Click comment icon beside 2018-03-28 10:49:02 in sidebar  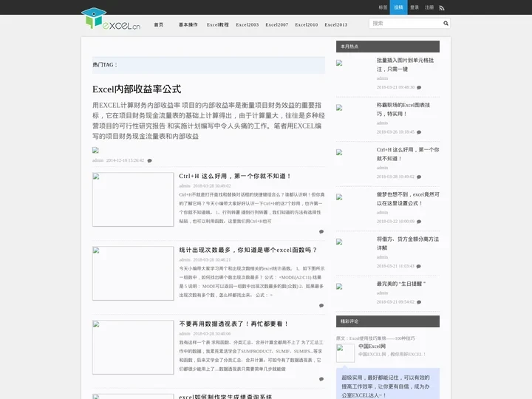pos(419,177)
